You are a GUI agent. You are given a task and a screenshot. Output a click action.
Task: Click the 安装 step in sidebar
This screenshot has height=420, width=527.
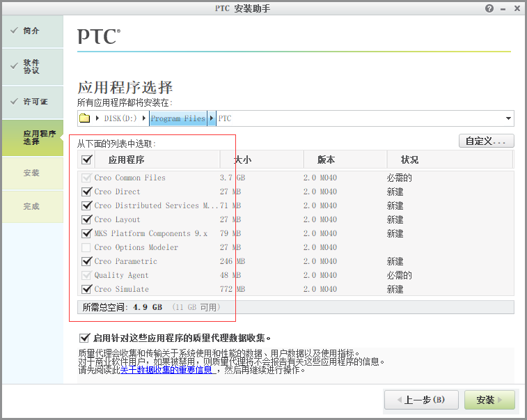(33, 173)
